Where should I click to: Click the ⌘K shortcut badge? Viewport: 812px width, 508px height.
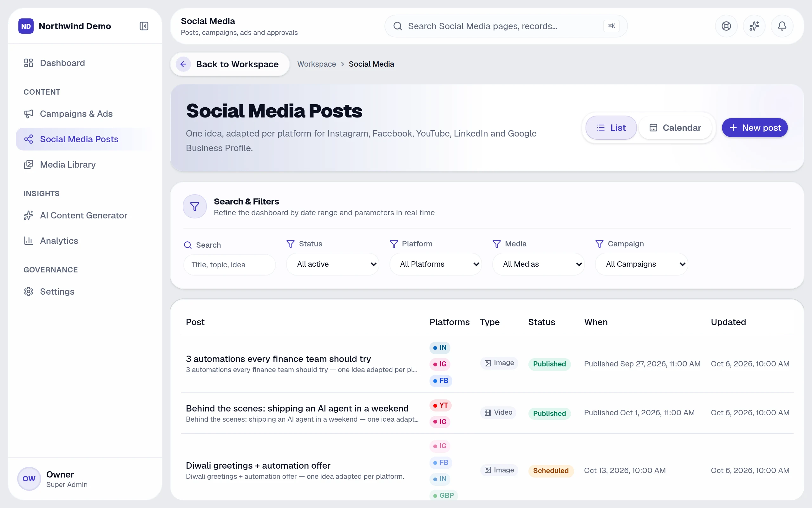(x=611, y=26)
